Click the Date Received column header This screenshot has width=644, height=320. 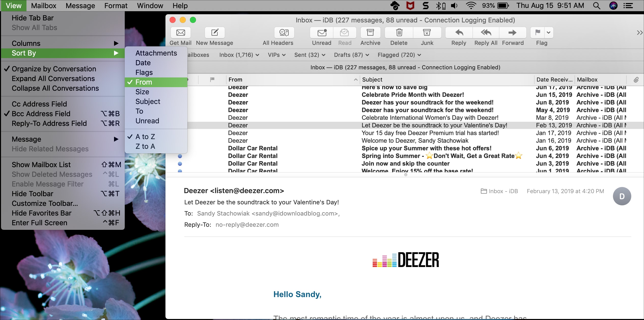(554, 80)
